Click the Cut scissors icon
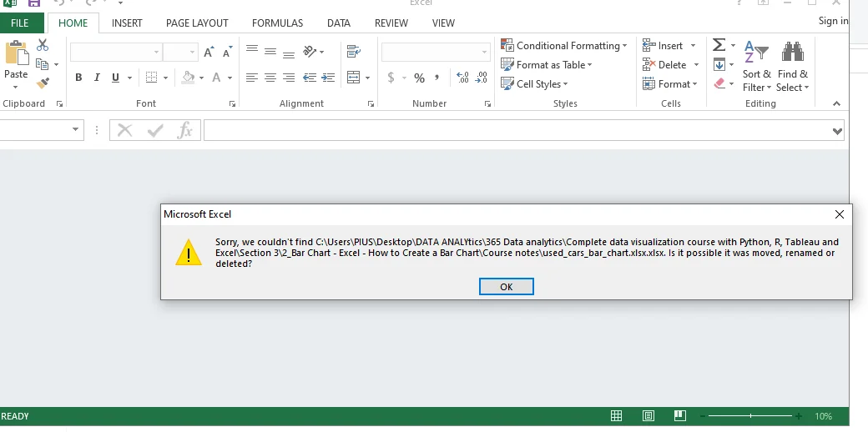The image size is (868, 432). 43,46
